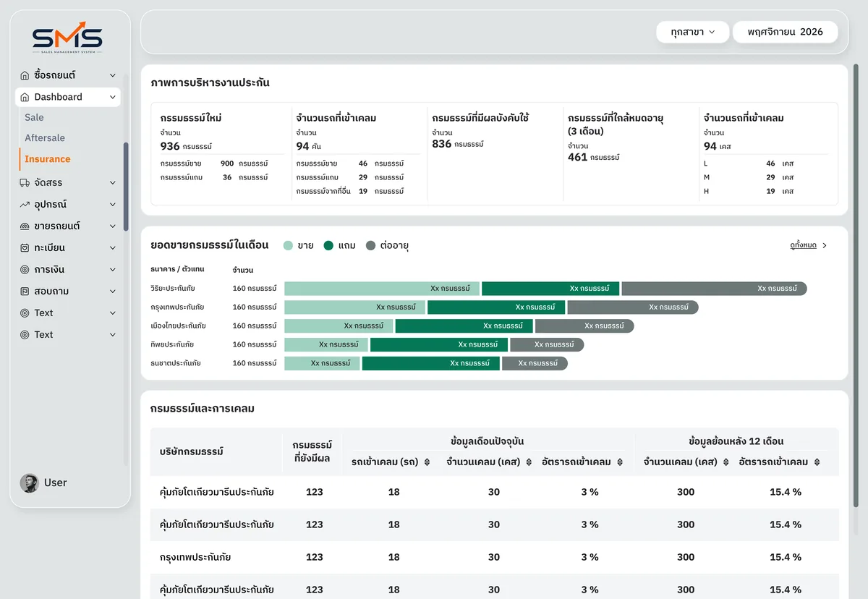
Task: Open the ซื้อรถยนต์ sidebar menu item
Action: tap(68, 75)
